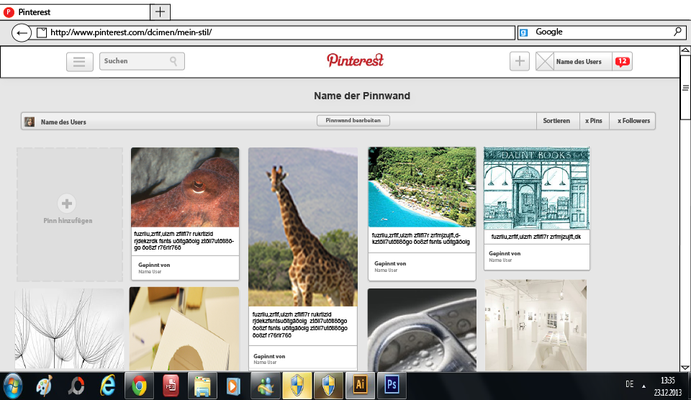691x400 pixels.
Task: Open the 12 notifications badge
Action: tap(622, 62)
